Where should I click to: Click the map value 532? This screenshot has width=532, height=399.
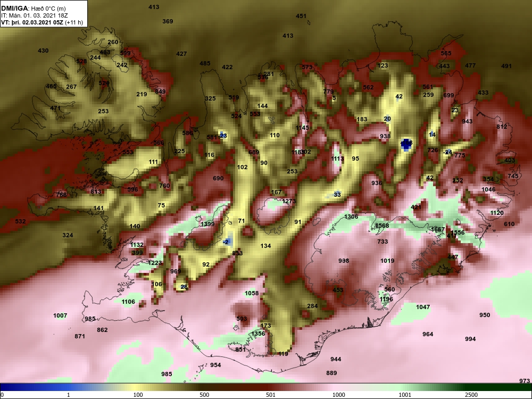[20, 221]
